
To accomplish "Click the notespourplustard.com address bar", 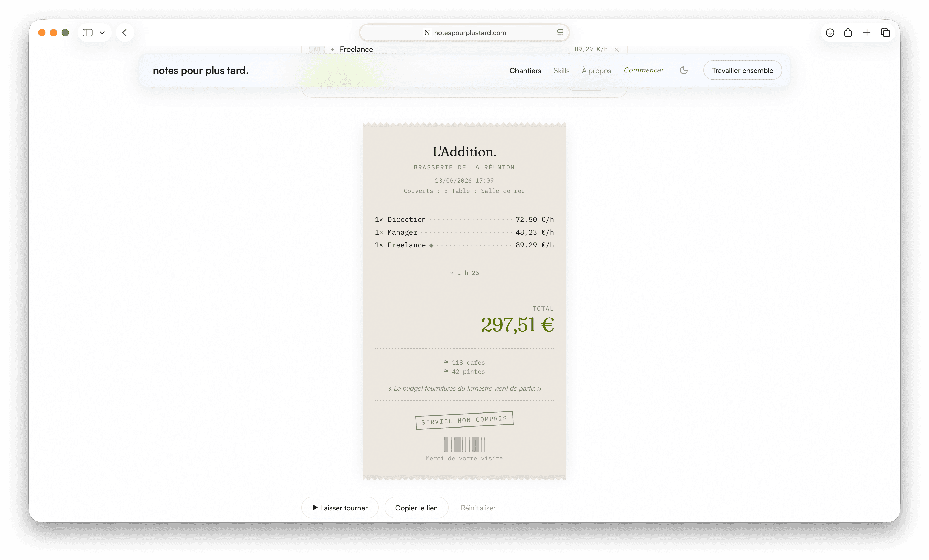I will (464, 33).
